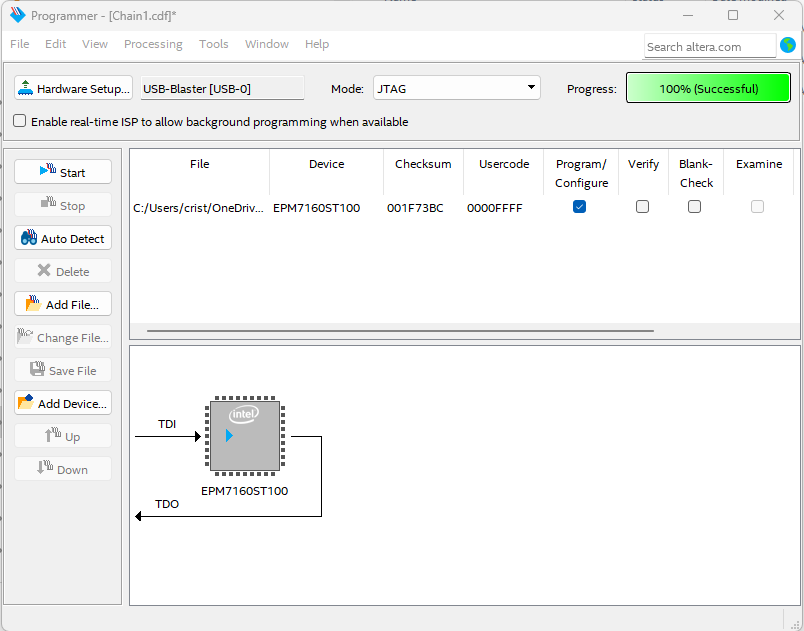Open the Processing menu

click(x=153, y=44)
